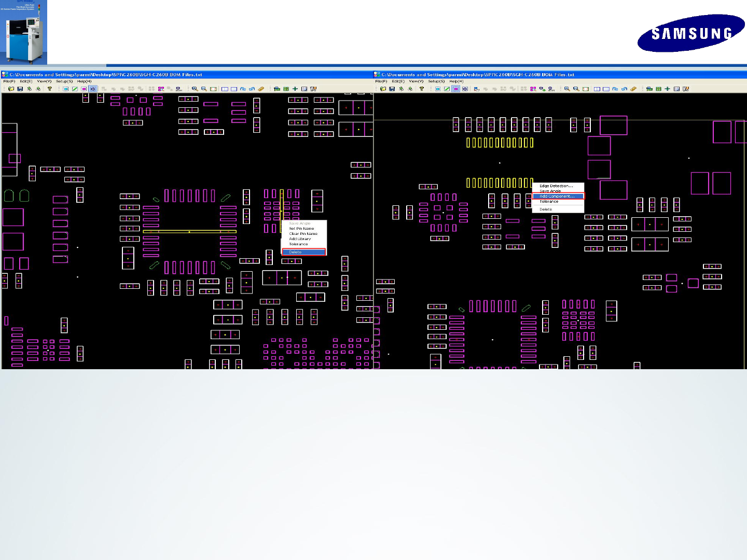Image resolution: width=747 pixels, height=560 pixels.
Task: Click the ruler/eraser icon in left window toolbar
Action: (x=261, y=89)
